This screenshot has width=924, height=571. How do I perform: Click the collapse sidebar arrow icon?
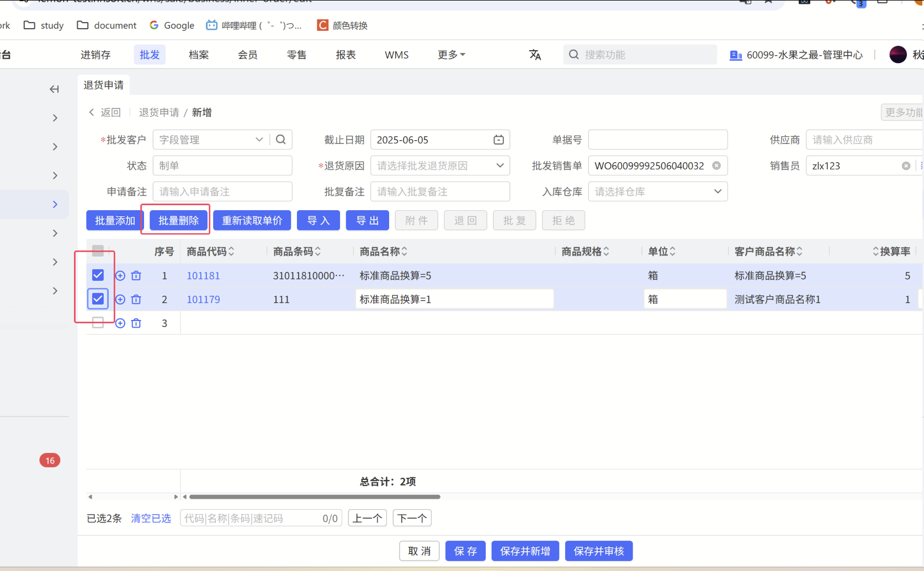(x=54, y=89)
